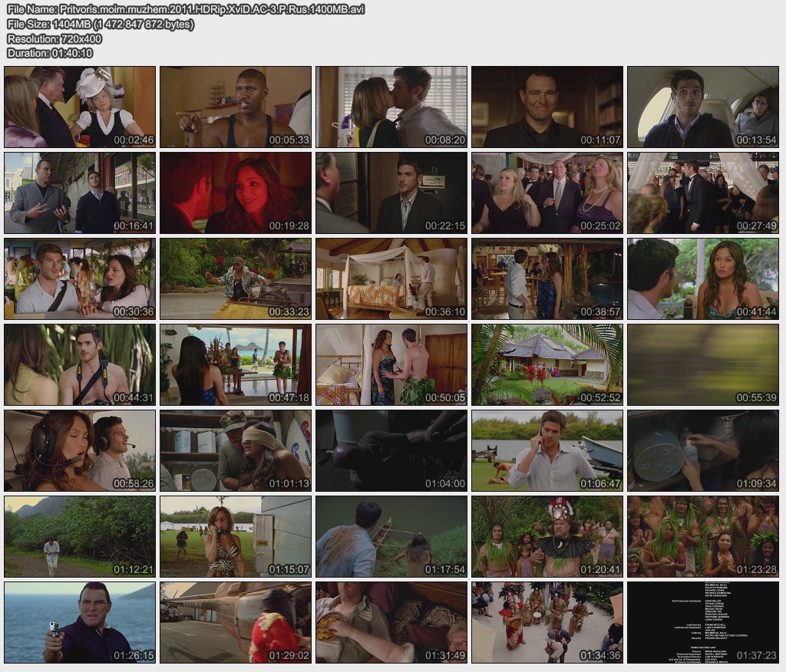The image size is (786, 672).
Task: Open the party frame at 00:25:02
Action: click(547, 193)
